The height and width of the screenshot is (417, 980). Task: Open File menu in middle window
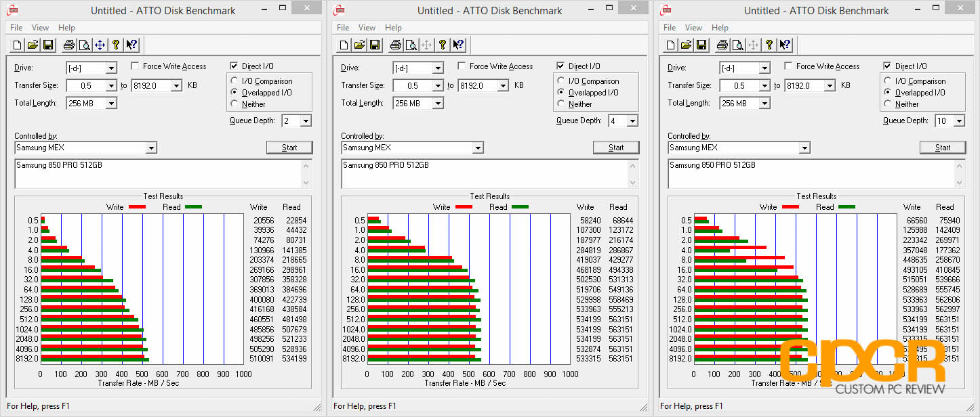pyautogui.click(x=343, y=28)
